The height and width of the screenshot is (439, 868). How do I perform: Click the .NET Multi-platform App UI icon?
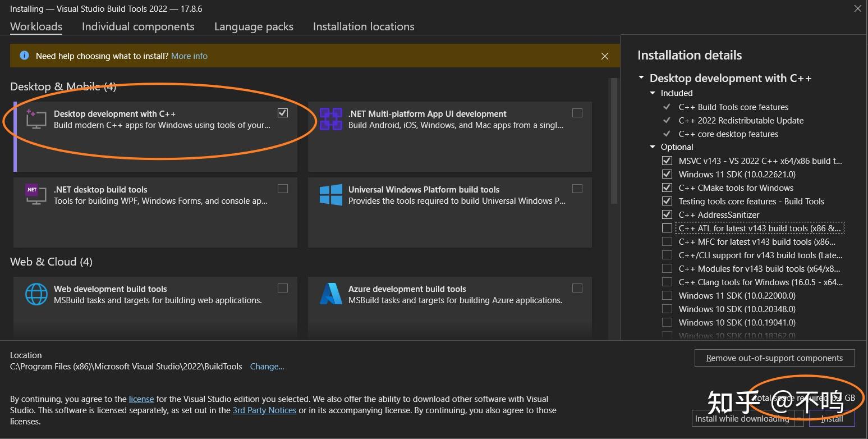tap(331, 119)
